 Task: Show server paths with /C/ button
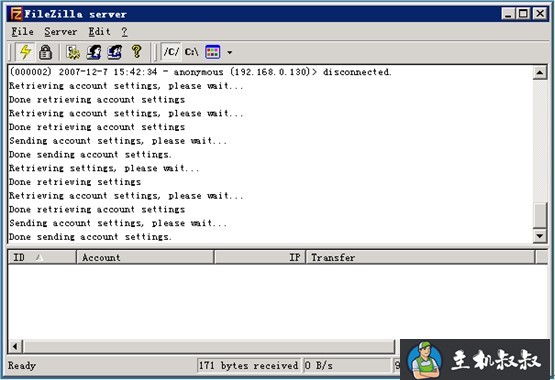coord(171,52)
